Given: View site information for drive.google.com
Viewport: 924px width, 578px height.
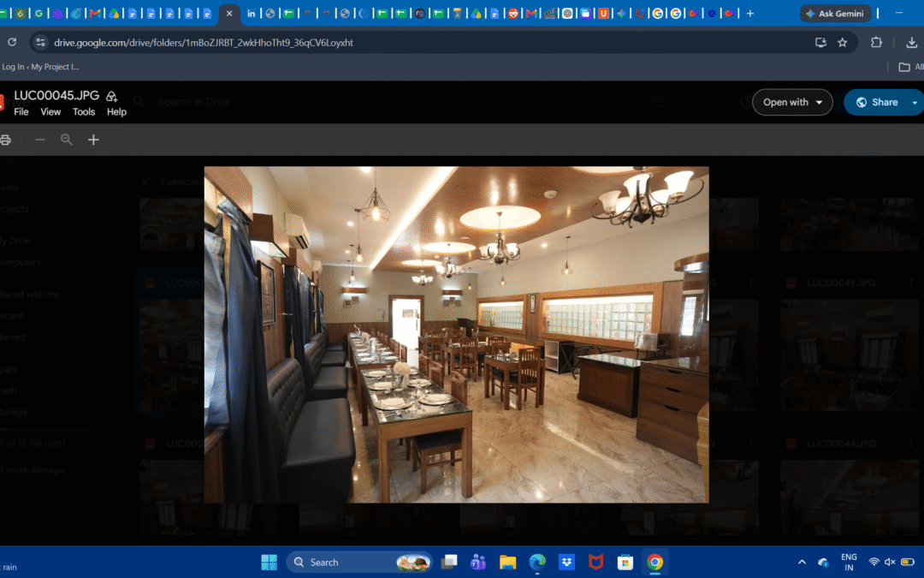Looking at the screenshot, I should point(40,43).
